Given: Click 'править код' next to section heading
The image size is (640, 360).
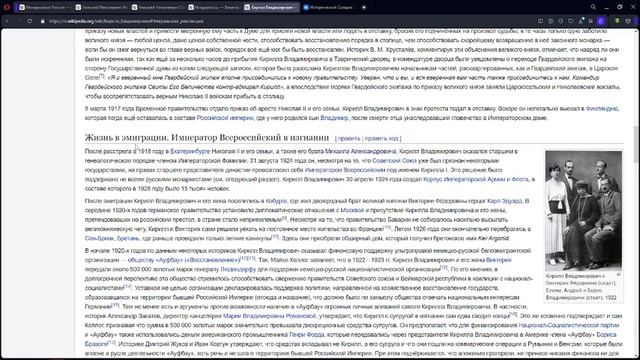Looking at the screenshot, I should coord(381,139).
